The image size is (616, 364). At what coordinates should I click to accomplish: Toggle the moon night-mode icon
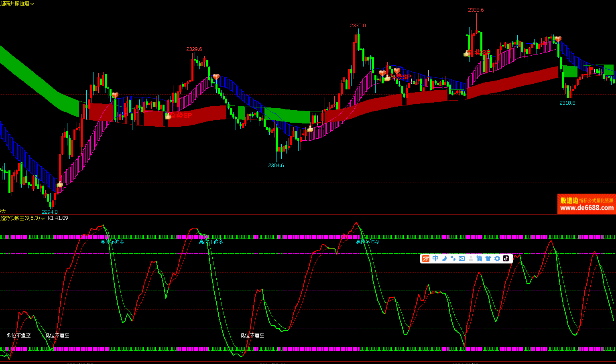click(x=444, y=259)
